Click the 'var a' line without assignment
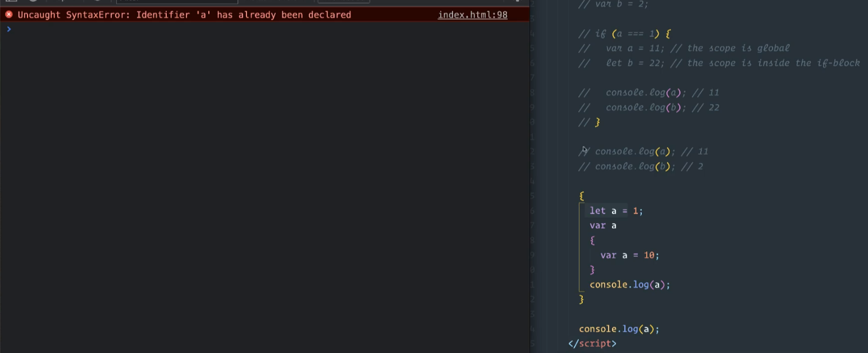 click(x=603, y=225)
